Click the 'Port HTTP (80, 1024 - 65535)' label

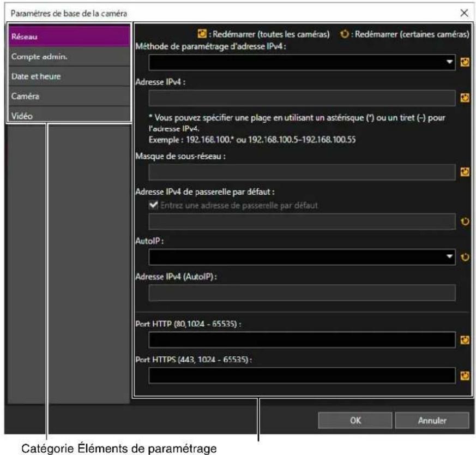click(188, 324)
